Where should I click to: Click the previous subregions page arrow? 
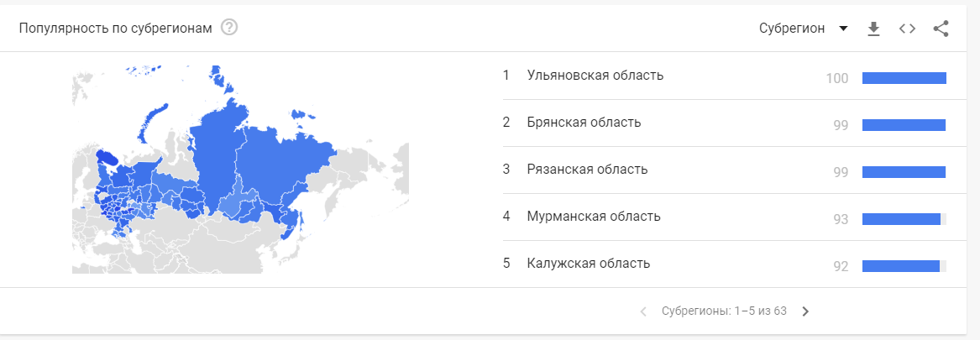tap(643, 311)
